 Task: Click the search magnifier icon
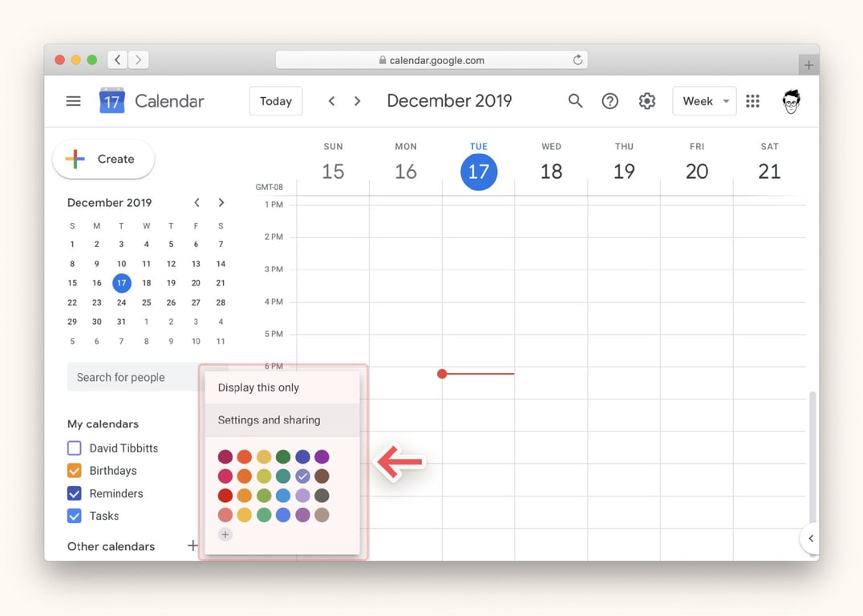(575, 101)
